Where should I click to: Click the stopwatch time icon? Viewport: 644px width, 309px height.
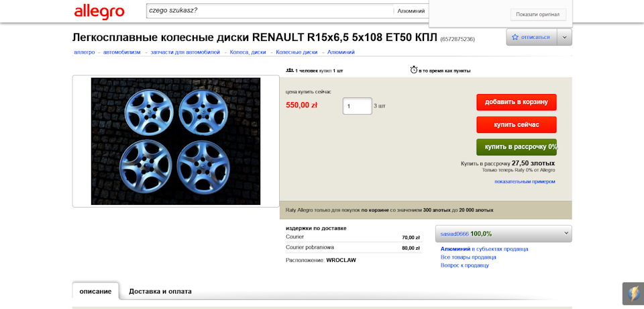pyautogui.click(x=414, y=70)
